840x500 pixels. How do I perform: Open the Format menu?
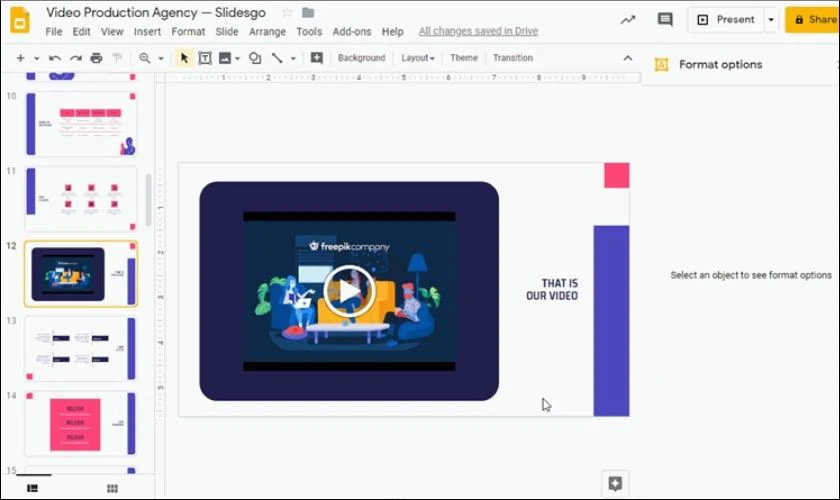(x=188, y=32)
